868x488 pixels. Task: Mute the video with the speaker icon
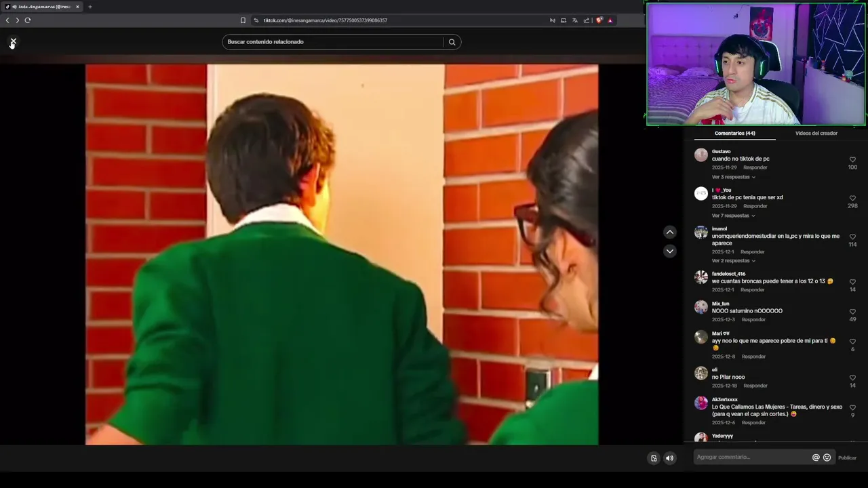(670, 458)
